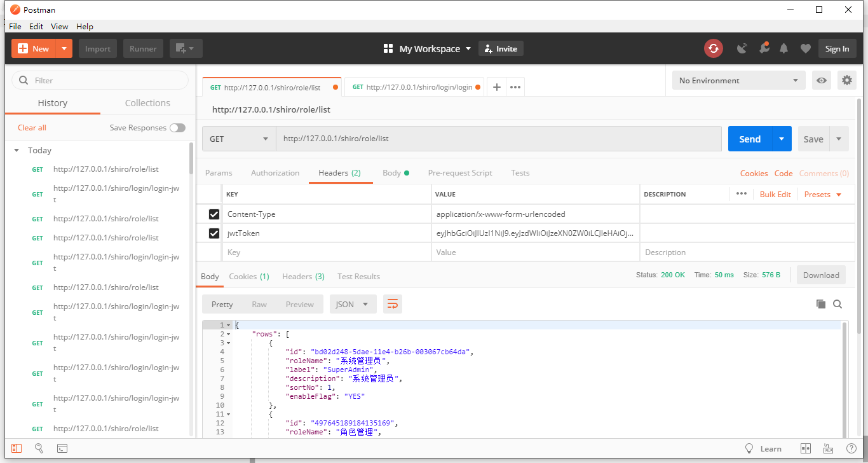This screenshot has height=463, width=868.
Task: Open the two-pane layout icon
Action: click(x=805, y=448)
